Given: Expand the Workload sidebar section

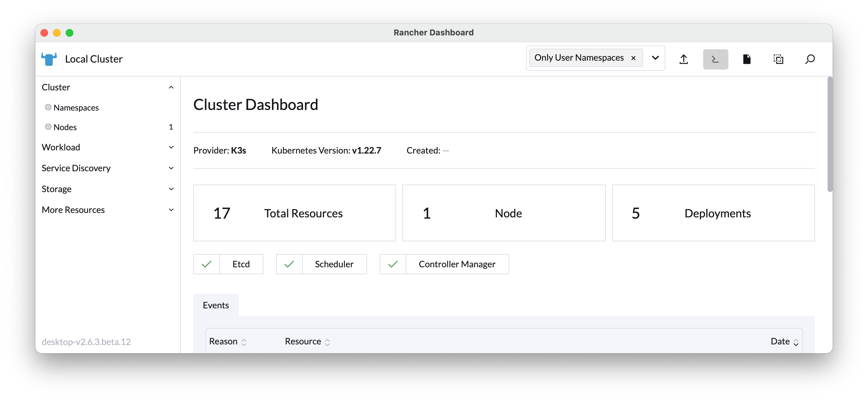Looking at the screenshot, I should pyautogui.click(x=171, y=147).
